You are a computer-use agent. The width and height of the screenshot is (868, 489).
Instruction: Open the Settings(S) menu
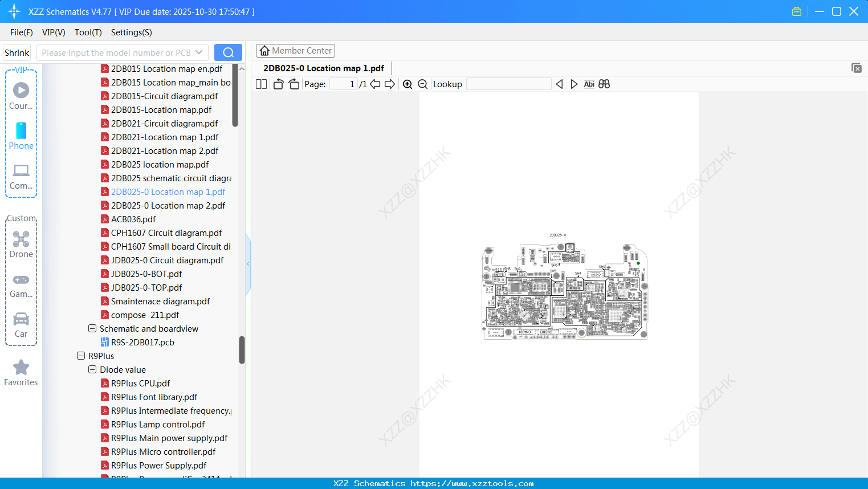coord(132,32)
